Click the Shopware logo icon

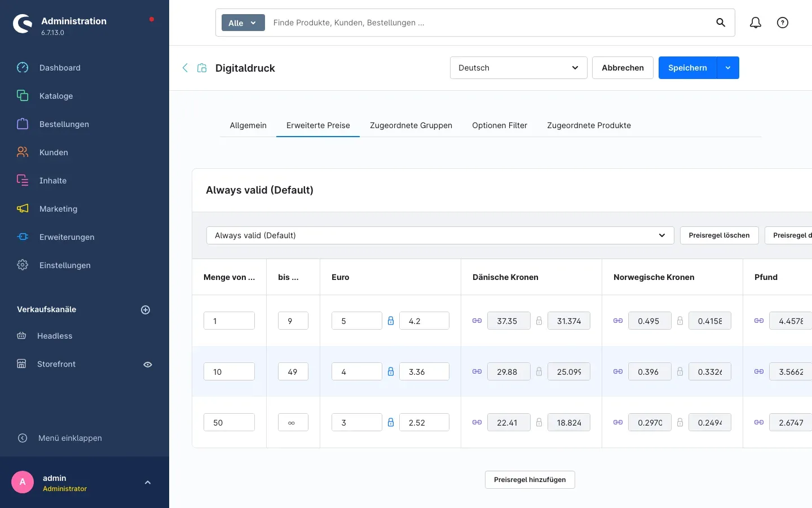(23, 24)
